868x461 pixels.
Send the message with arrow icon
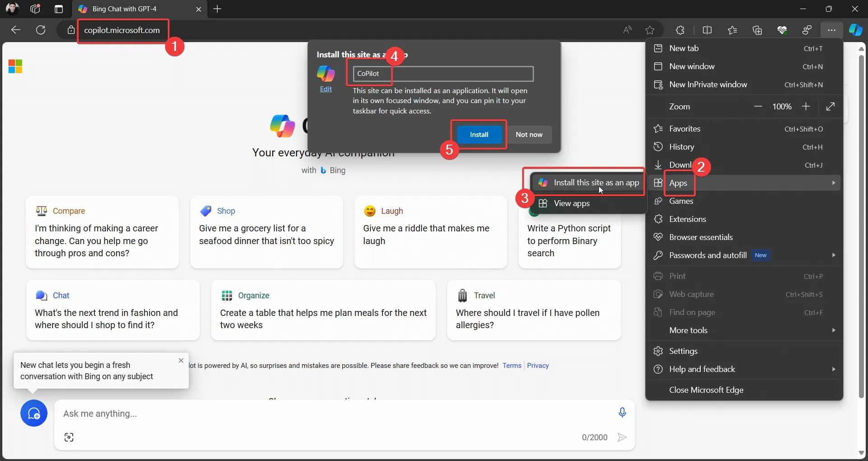point(622,437)
